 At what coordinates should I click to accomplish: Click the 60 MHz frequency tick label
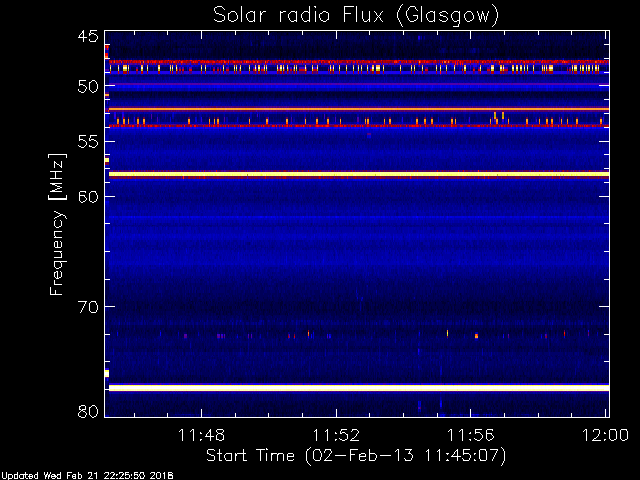pyautogui.click(x=88, y=197)
